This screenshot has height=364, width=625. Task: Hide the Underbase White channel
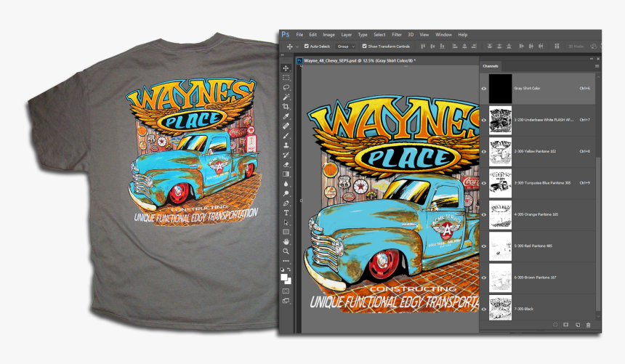(x=484, y=120)
